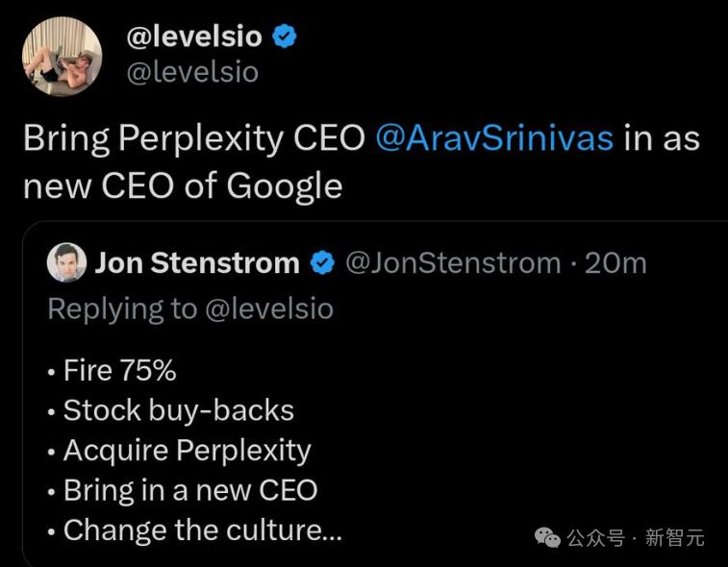Click the "new CEO of Google" text line
This screenshot has width=728, height=567.
(183, 185)
